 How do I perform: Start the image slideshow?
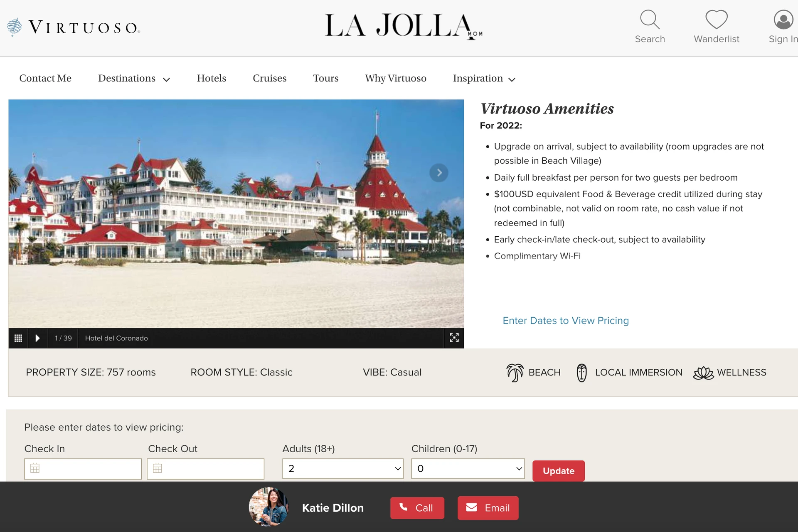coord(37,338)
